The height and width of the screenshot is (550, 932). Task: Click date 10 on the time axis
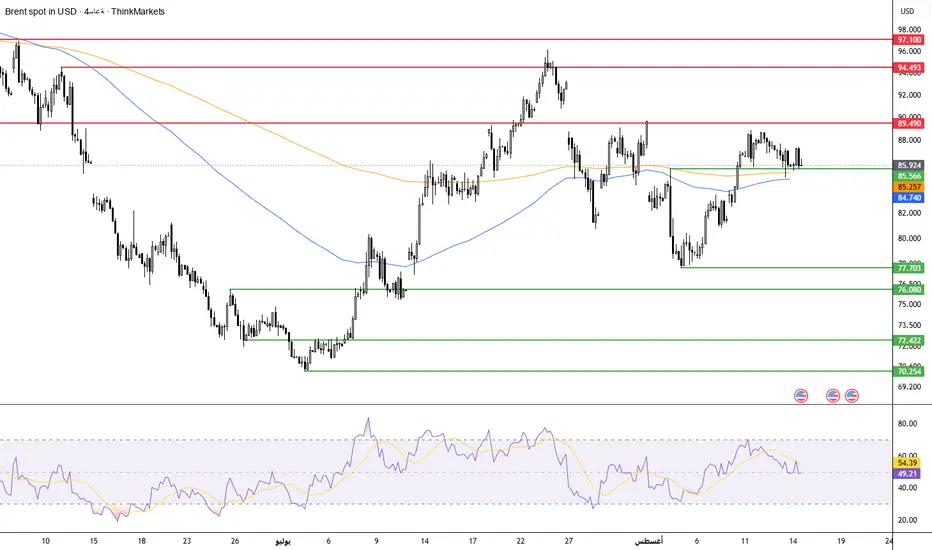coord(46,541)
